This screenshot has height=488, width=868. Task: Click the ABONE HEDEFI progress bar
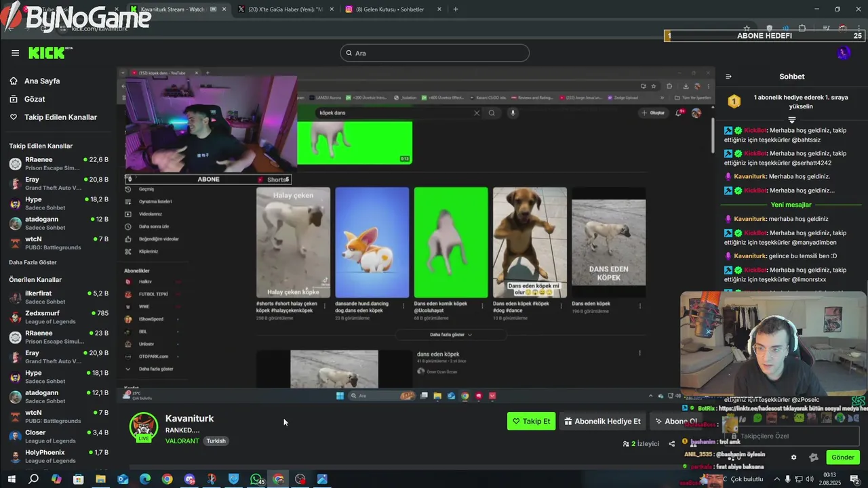point(764,36)
